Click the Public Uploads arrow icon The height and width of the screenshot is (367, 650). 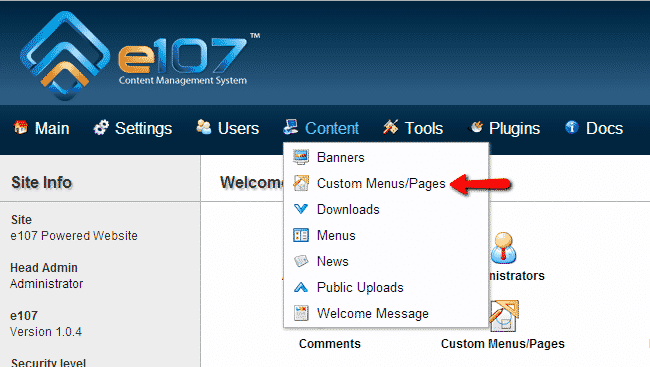tap(301, 287)
